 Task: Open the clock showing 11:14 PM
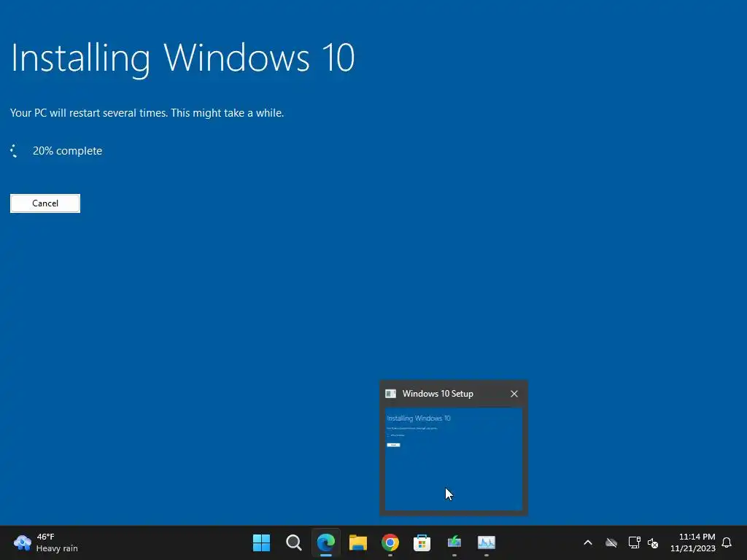(697, 537)
